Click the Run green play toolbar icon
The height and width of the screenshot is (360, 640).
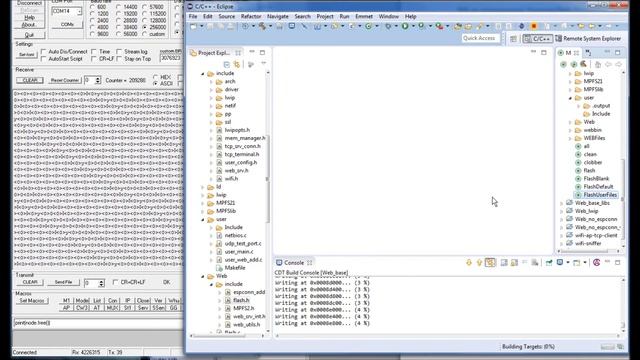(405, 26)
